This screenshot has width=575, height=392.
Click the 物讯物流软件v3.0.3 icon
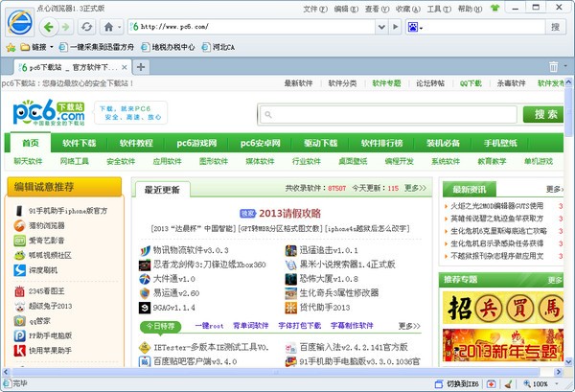coord(145,250)
